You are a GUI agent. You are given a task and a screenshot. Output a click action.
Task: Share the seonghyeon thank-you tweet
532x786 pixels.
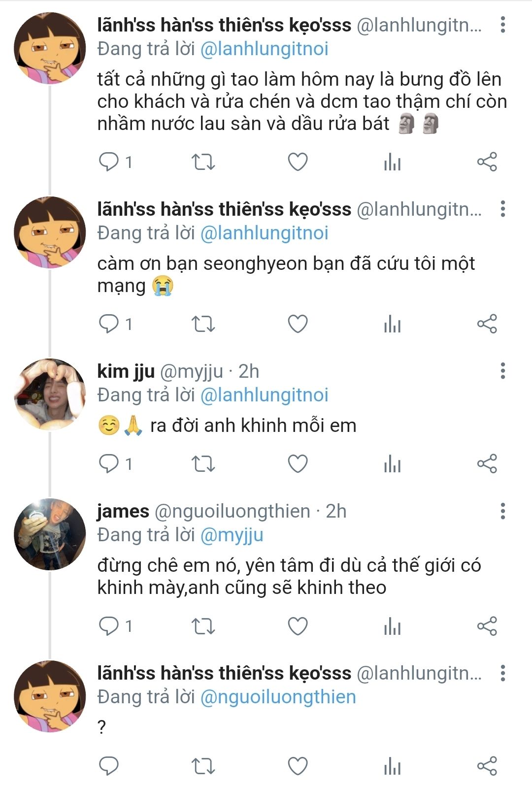(487, 324)
